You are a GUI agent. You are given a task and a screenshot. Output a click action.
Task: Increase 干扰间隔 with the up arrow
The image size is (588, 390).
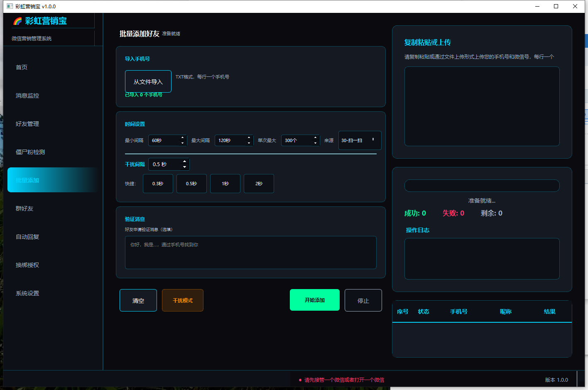(184, 162)
